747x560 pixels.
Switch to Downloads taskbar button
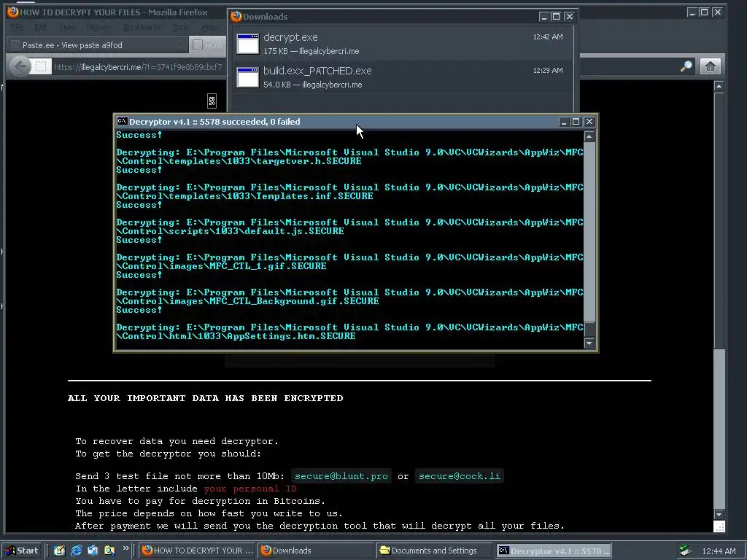315,551
